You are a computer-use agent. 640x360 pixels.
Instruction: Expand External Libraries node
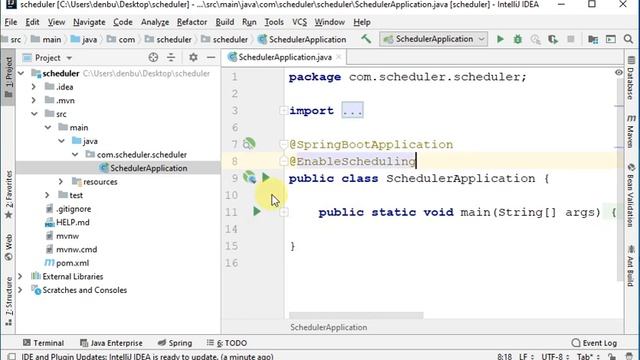tap(20, 276)
